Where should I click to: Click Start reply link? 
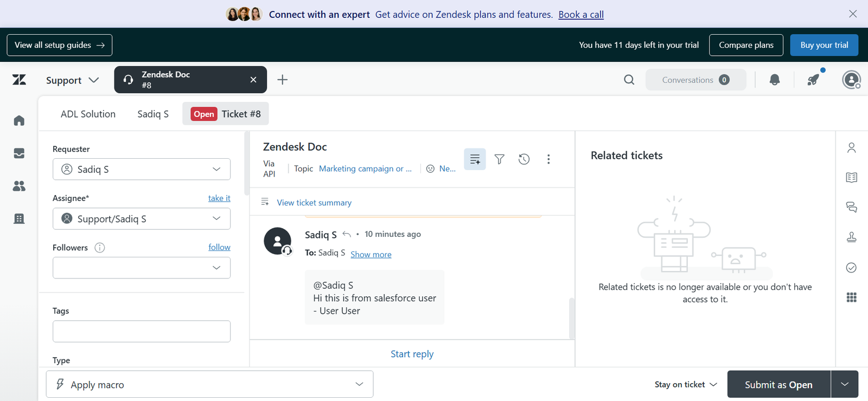(x=412, y=354)
